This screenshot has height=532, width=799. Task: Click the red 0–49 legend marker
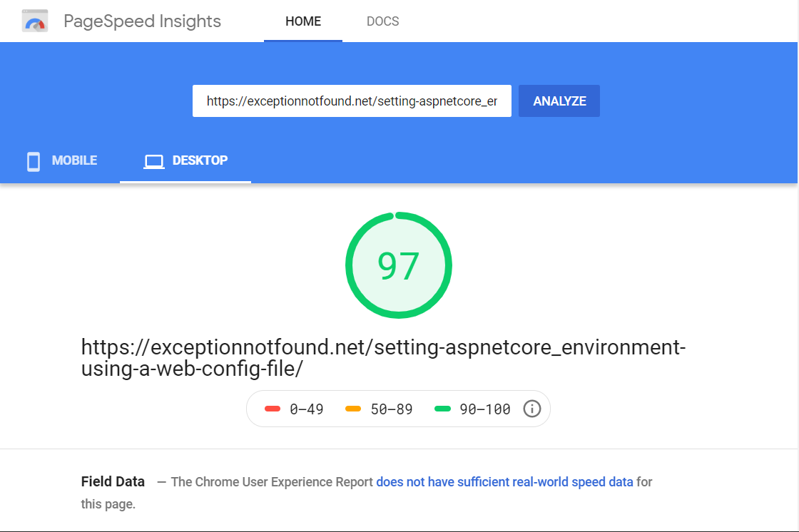tap(273, 409)
